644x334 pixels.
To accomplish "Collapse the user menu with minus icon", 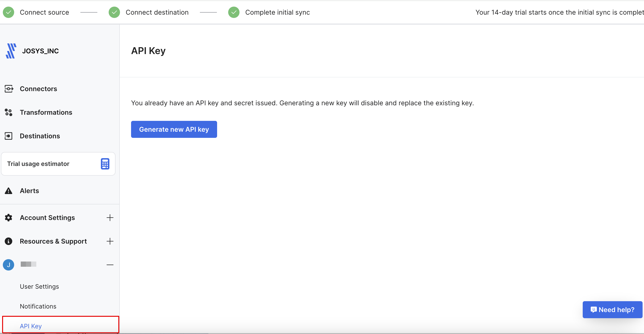I will pyautogui.click(x=110, y=265).
